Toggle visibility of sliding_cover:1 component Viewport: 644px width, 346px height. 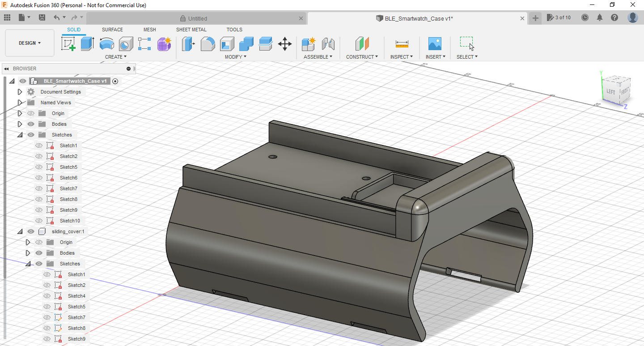pos(30,231)
